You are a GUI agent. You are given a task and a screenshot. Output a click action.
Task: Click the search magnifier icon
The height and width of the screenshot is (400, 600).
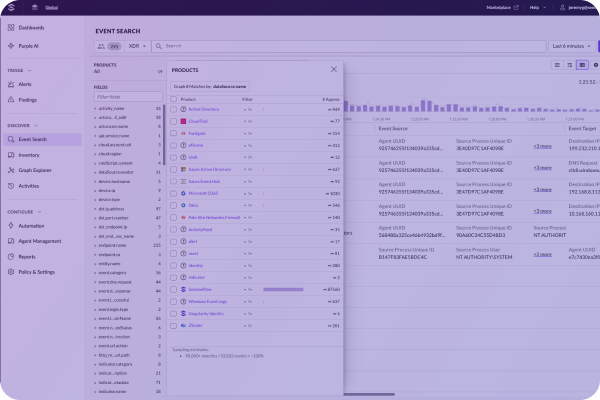coord(160,46)
